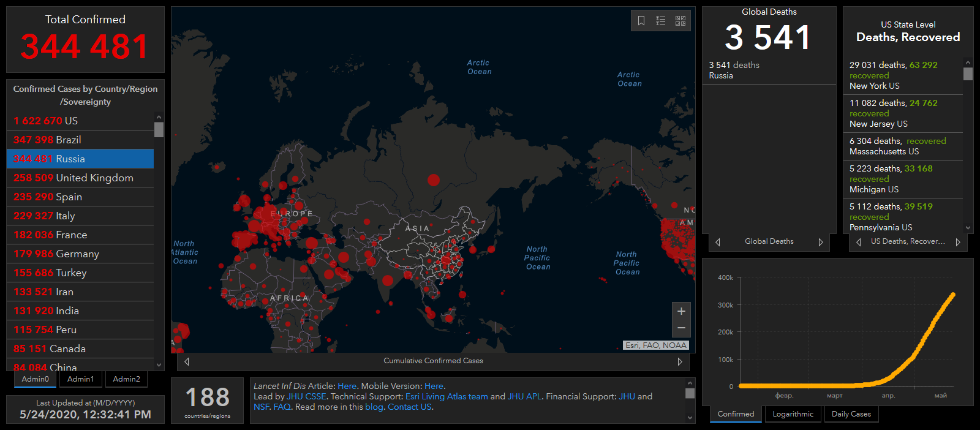Zoom out on the map
Screen dimensions: 980x430
681,328
